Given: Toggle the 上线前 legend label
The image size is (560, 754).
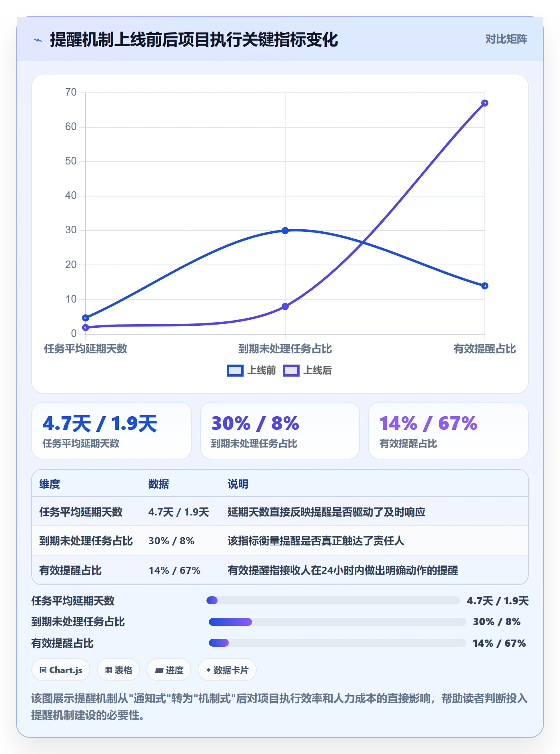Looking at the screenshot, I should pos(262,370).
